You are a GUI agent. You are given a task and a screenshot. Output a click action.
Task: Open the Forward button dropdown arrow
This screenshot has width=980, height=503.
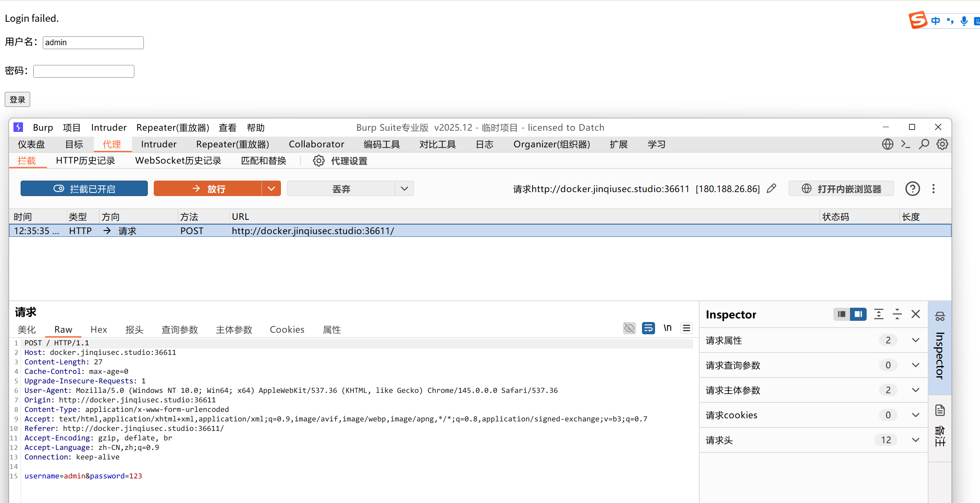pos(271,189)
